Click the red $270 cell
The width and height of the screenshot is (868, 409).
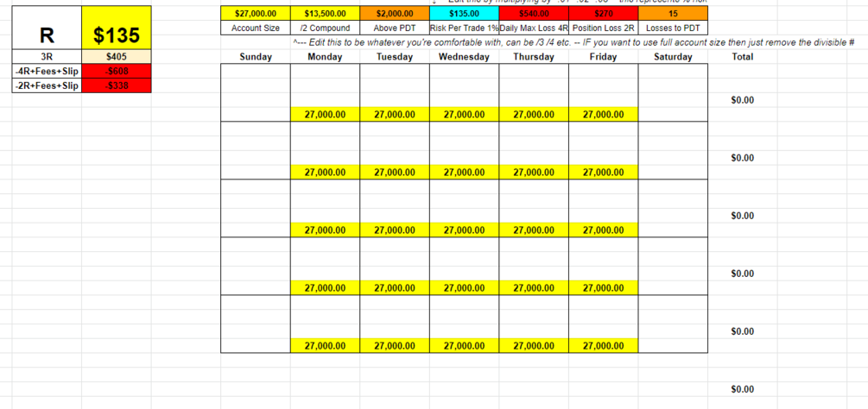pos(604,13)
